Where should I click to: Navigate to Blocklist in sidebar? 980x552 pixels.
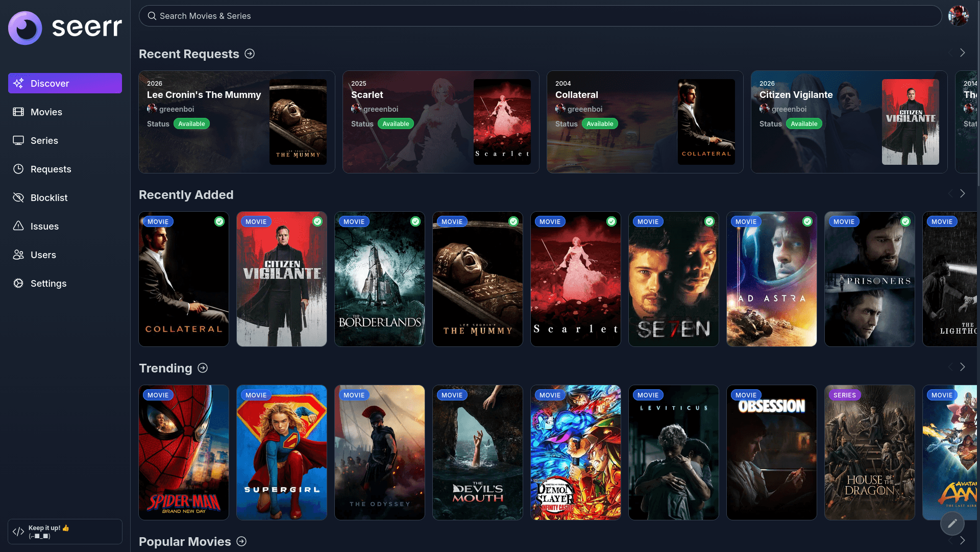[65, 197]
